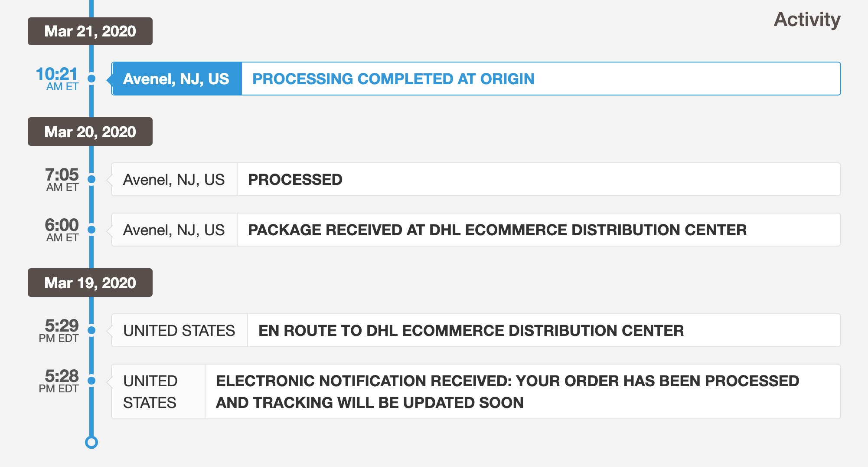Click the 7:05 AM timeline dot
This screenshot has height=467, width=868.
click(x=91, y=179)
